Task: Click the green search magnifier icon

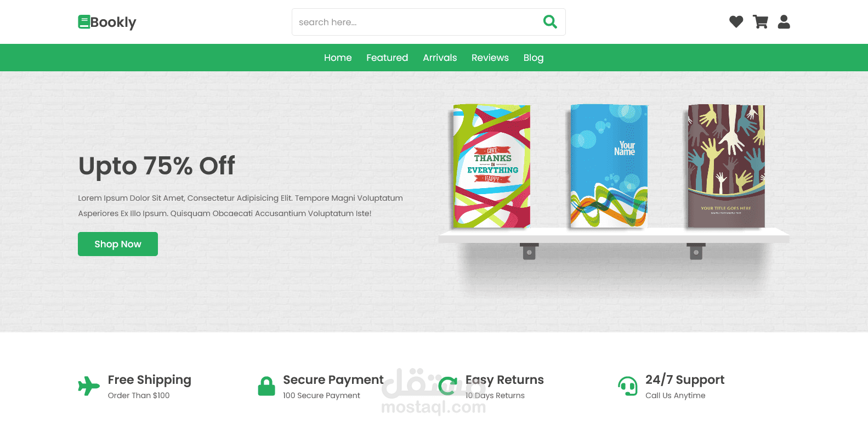Action: pyautogui.click(x=550, y=22)
